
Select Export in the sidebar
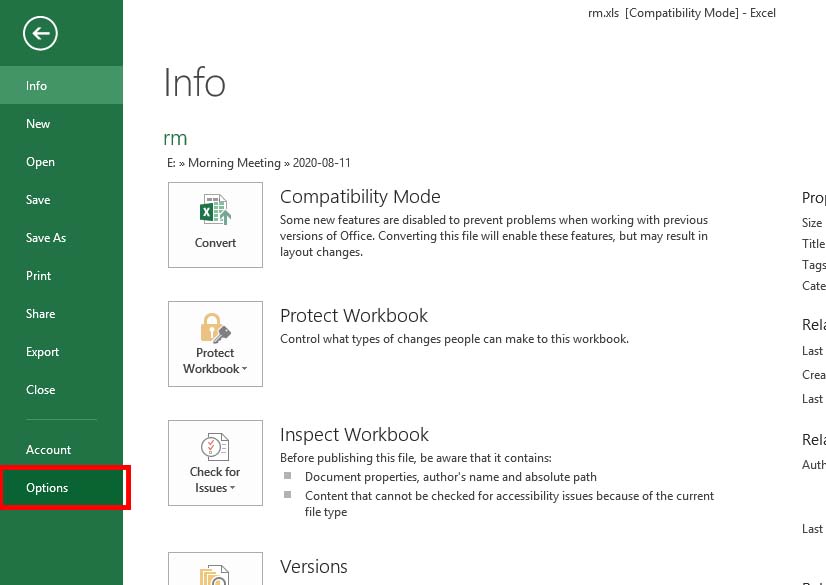[42, 351]
